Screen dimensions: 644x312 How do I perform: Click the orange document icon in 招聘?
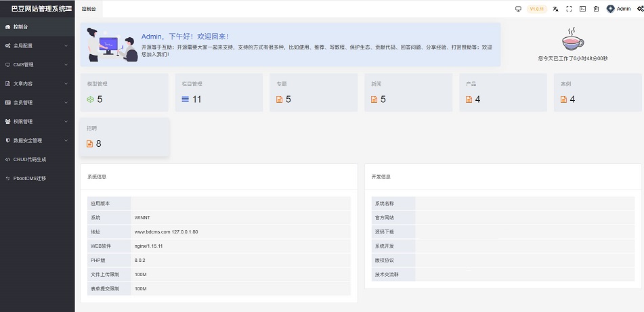90,143
